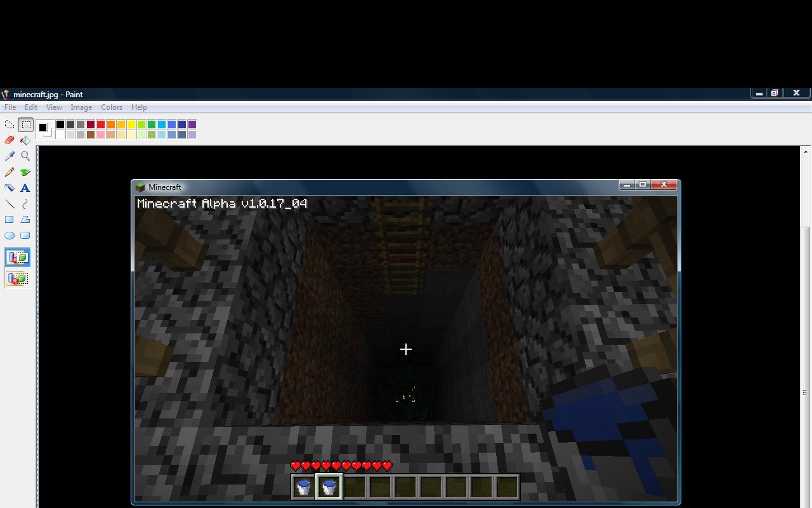Pick the dark red maroon swatch

point(91,124)
